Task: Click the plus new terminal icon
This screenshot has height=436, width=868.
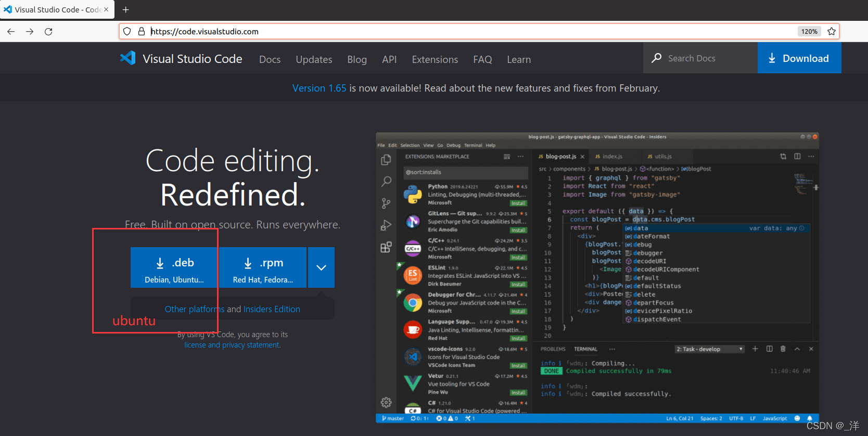Action: pyautogui.click(x=755, y=349)
